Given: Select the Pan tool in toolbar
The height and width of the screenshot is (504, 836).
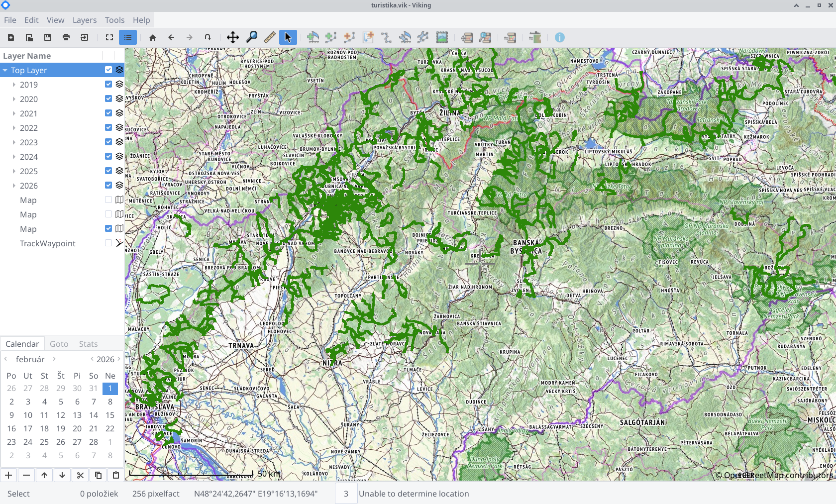Looking at the screenshot, I should tap(232, 37).
